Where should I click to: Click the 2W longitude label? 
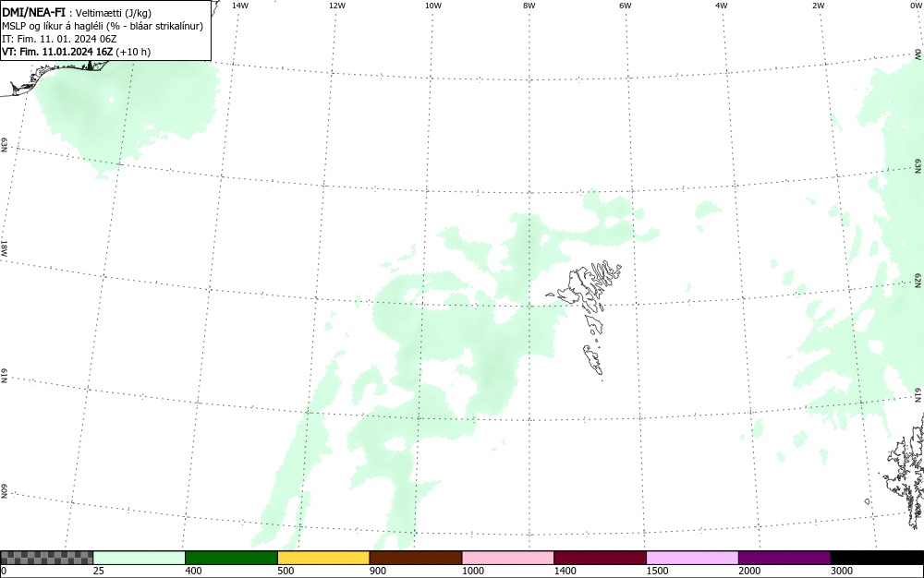pos(818,6)
